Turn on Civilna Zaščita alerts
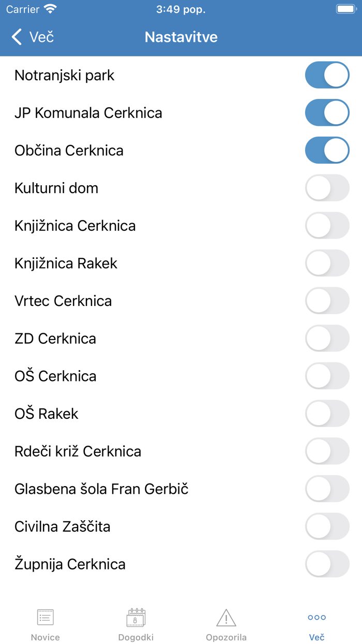 [x=327, y=526]
